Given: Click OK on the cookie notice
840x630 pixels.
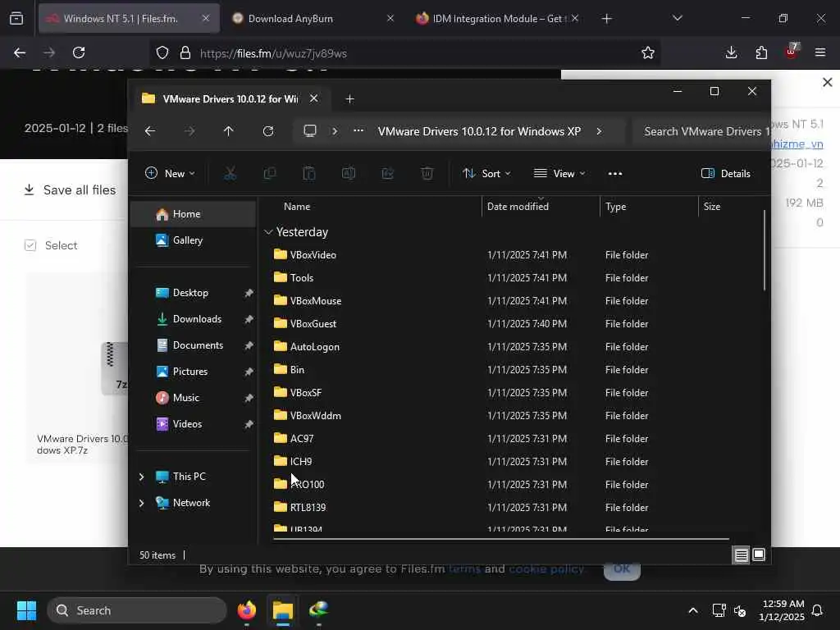Looking at the screenshot, I should point(622,571).
